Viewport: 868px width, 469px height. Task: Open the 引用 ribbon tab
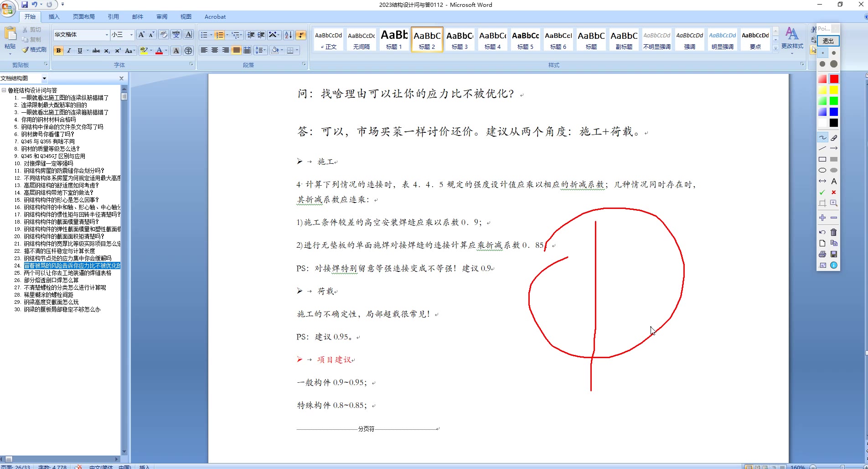point(113,17)
